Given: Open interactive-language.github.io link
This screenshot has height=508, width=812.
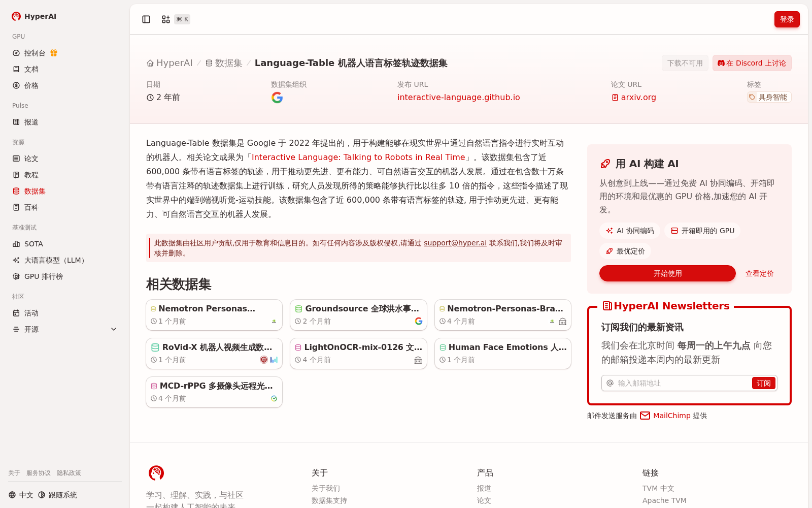Looking at the screenshot, I should tap(458, 97).
